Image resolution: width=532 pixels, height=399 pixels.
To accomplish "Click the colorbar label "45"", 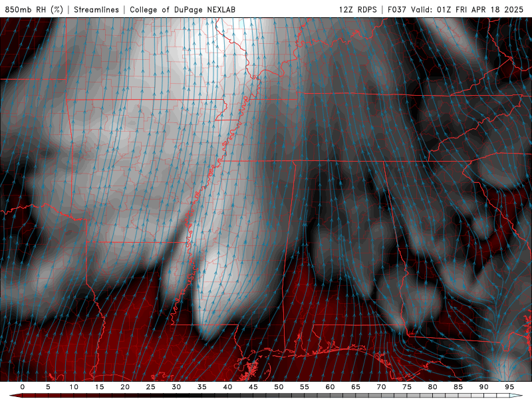I will tap(253, 387).
